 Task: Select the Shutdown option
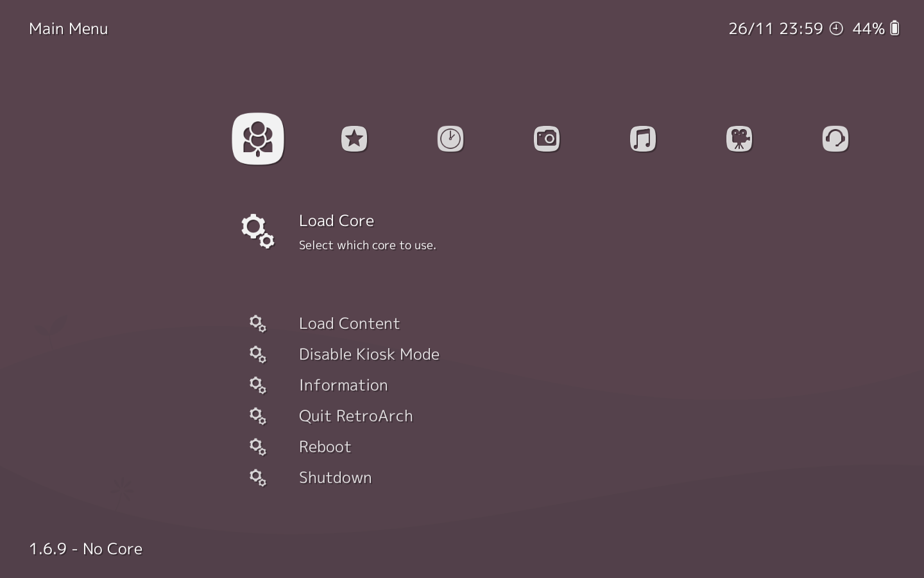(335, 477)
